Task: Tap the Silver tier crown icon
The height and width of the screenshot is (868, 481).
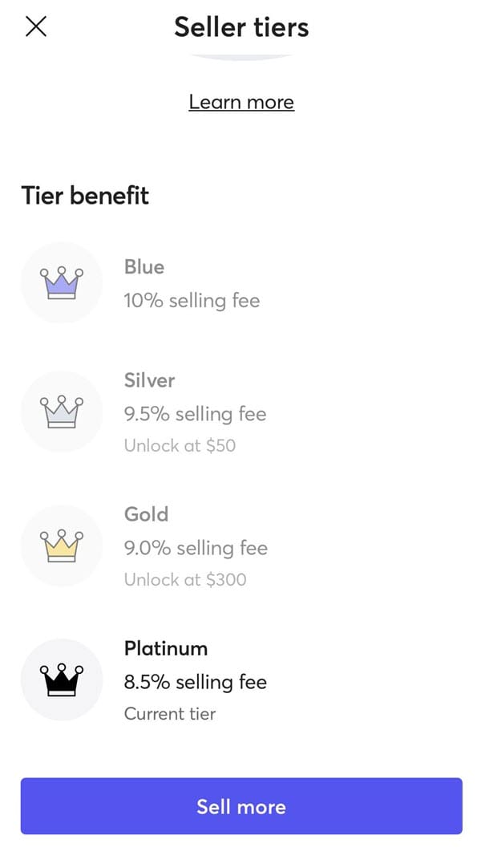Action: 62,412
